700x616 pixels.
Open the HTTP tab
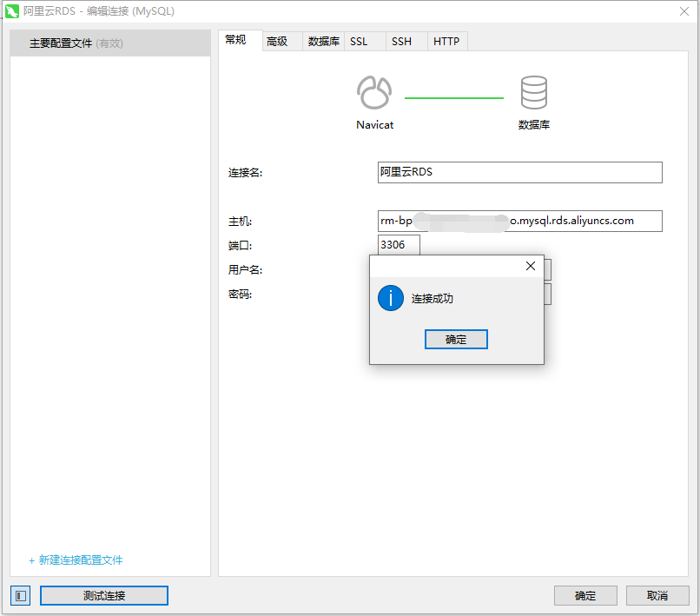(446, 42)
